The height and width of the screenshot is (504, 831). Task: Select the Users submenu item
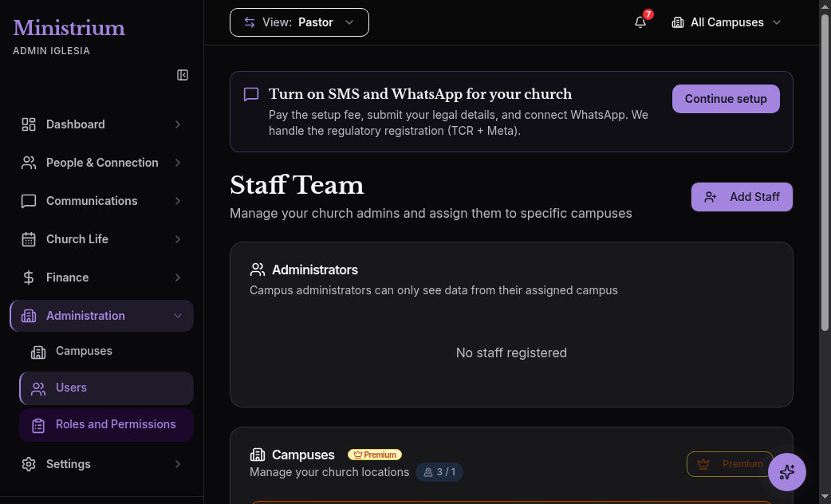107,388
